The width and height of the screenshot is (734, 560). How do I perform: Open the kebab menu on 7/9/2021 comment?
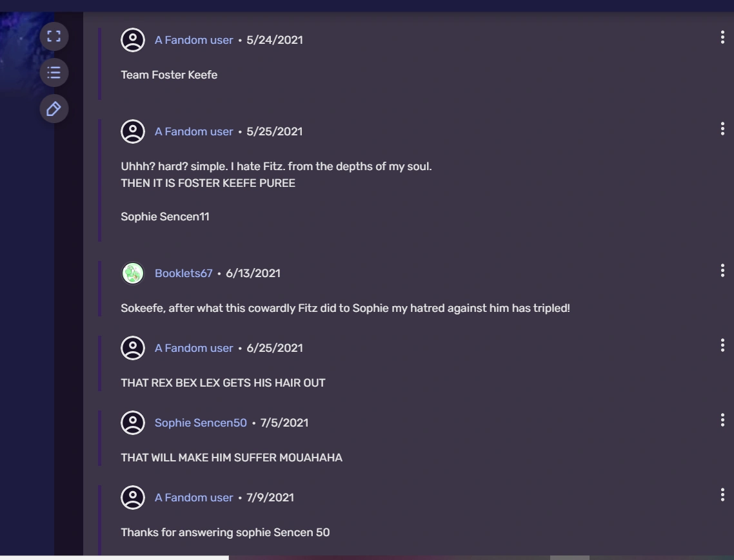(x=722, y=495)
